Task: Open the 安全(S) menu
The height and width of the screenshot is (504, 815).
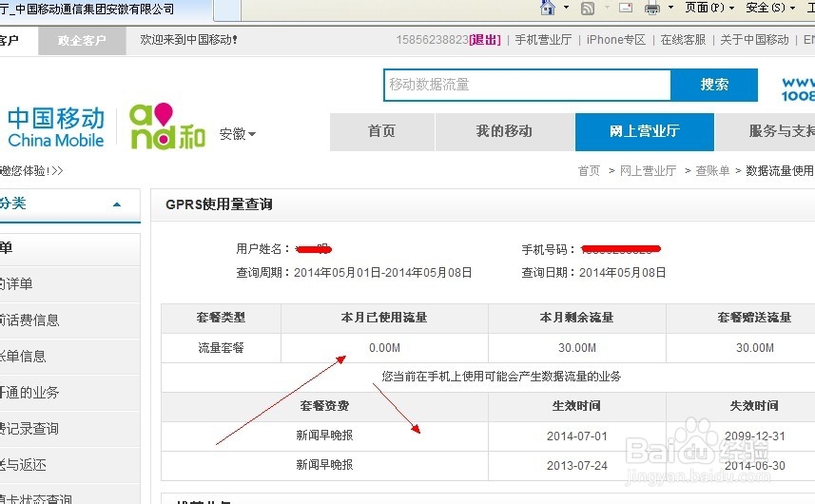Action: (770, 8)
